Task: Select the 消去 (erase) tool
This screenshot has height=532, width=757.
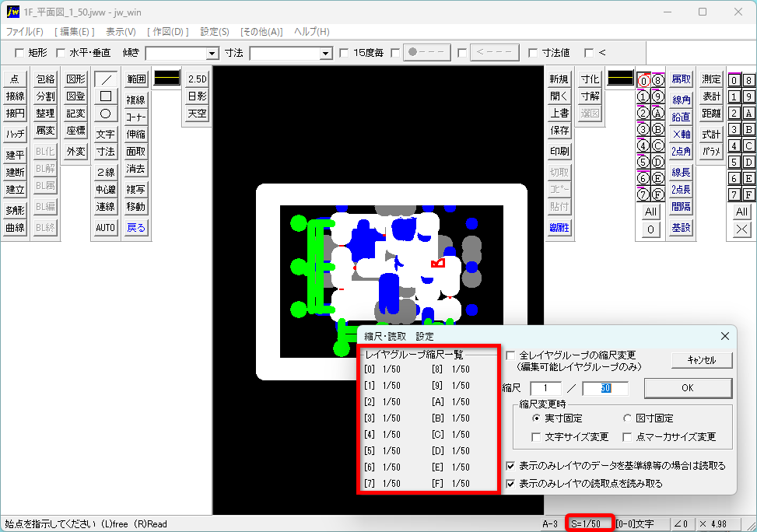Action: (x=136, y=169)
